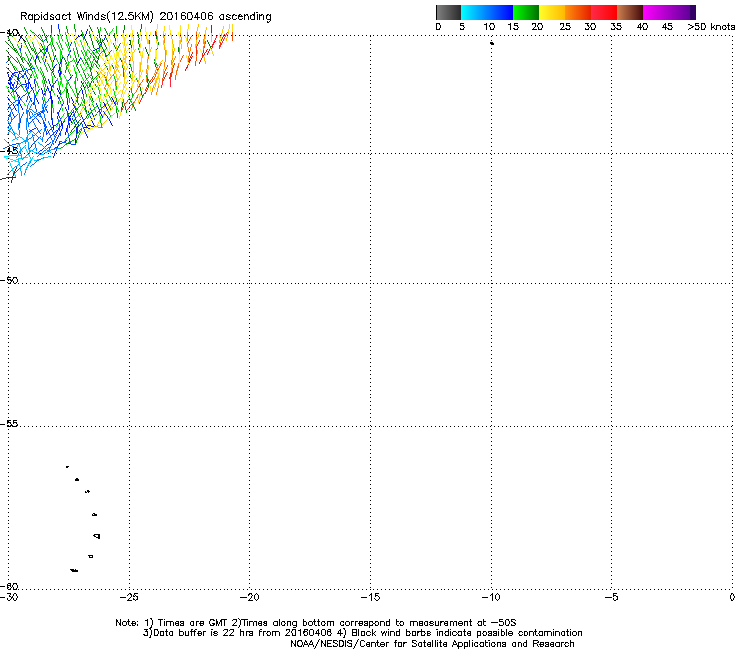740x650 pixels.
Task: Click the legend tick label '40'
Action: pos(642,27)
